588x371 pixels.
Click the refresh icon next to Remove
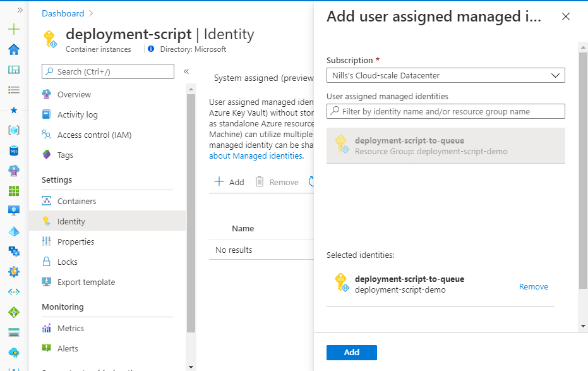pos(311,182)
